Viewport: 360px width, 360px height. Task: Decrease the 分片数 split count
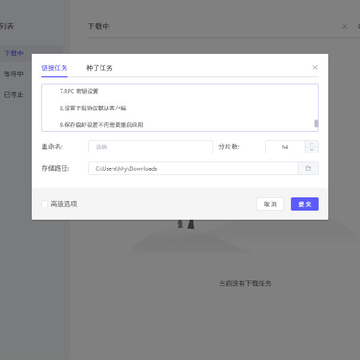(x=312, y=150)
